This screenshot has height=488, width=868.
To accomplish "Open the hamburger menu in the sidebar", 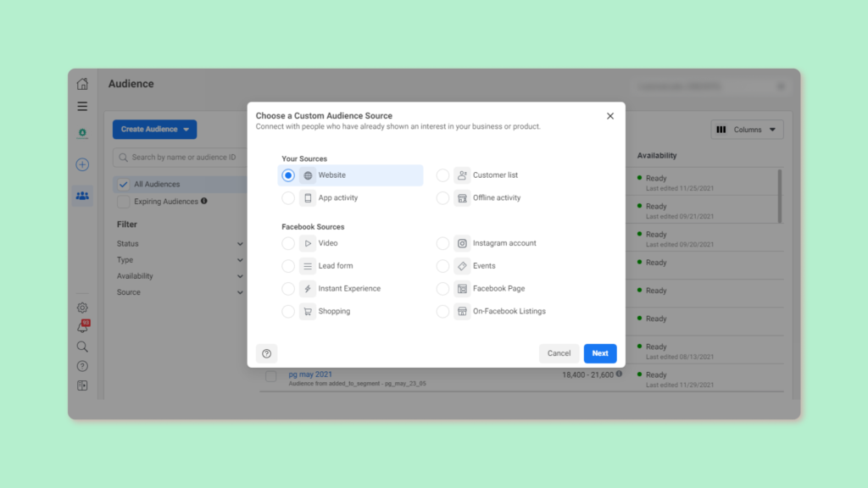I will click(82, 106).
